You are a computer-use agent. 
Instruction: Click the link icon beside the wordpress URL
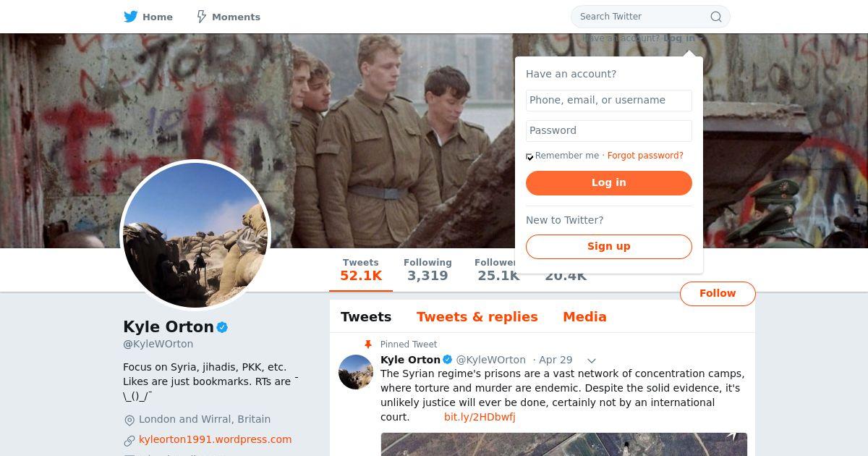tap(129, 440)
